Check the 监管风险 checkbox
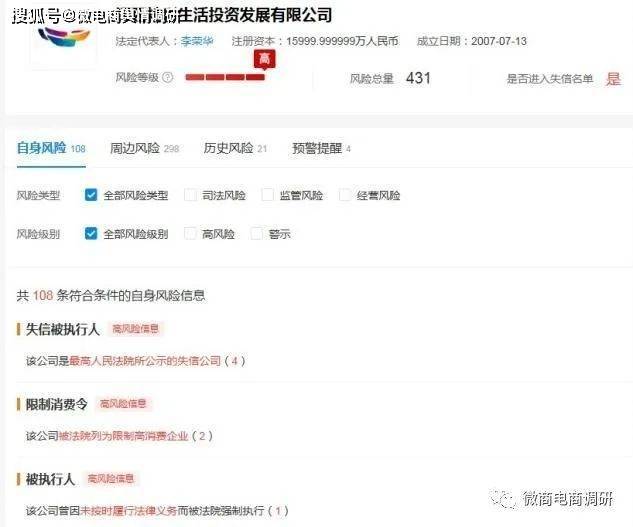The height and width of the screenshot is (527, 633). pos(268,195)
